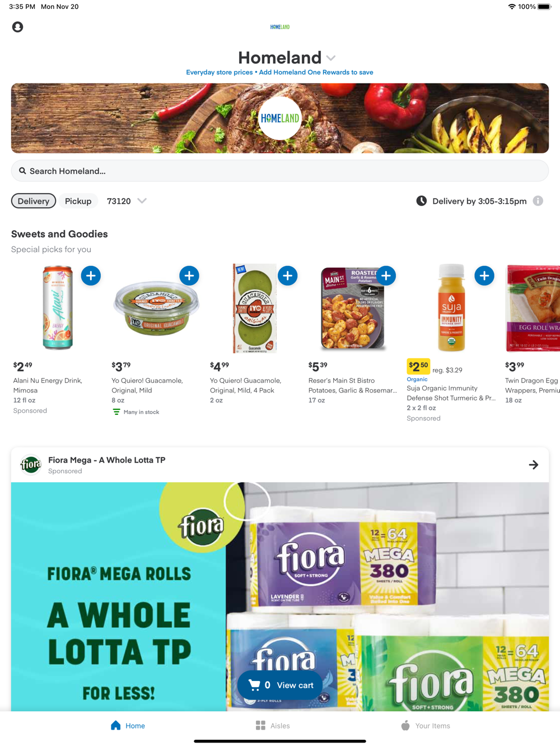Viewport: 560px width, 747px height.
Task: Add Reser's Bistro Potatoes to cart
Action: coord(386,276)
